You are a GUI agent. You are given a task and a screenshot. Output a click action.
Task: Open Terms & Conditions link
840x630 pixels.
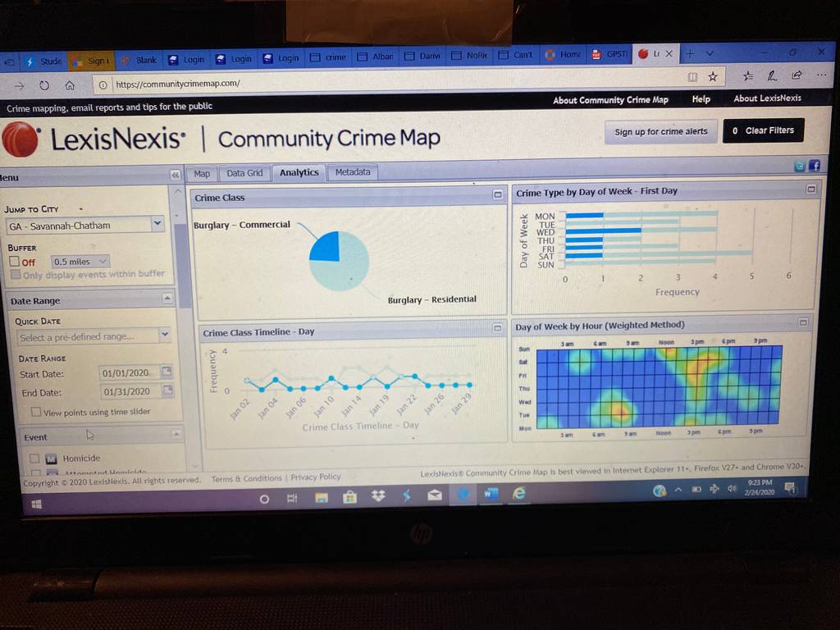[246, 478]
